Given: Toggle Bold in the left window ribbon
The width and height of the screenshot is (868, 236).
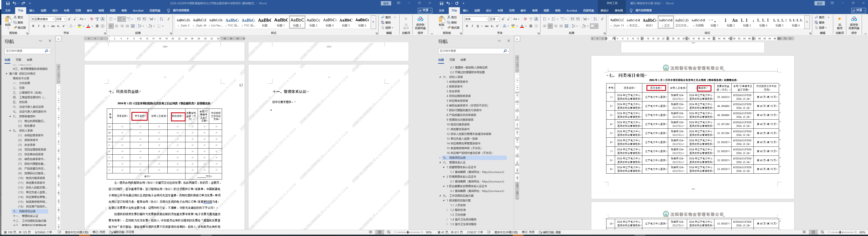Looking at the screenshot, I should 33,26.
